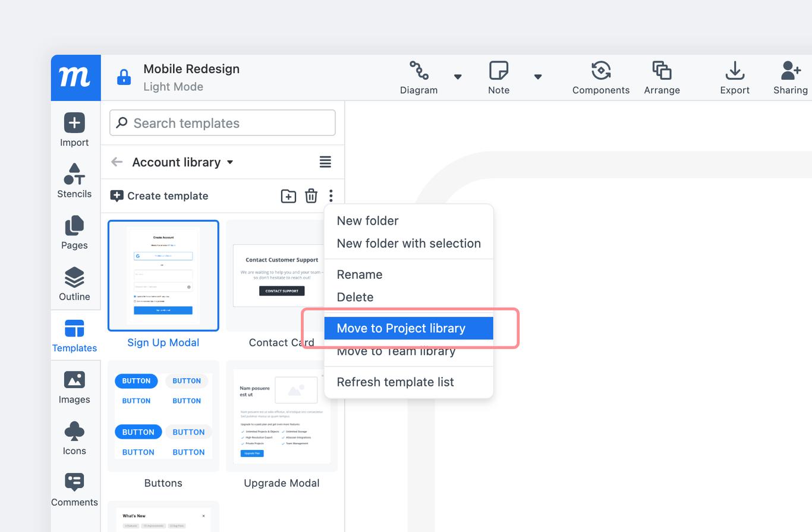Screen dimensions: 812x532
Task: Click the three-dot more options icon
Action: (331, 196)
